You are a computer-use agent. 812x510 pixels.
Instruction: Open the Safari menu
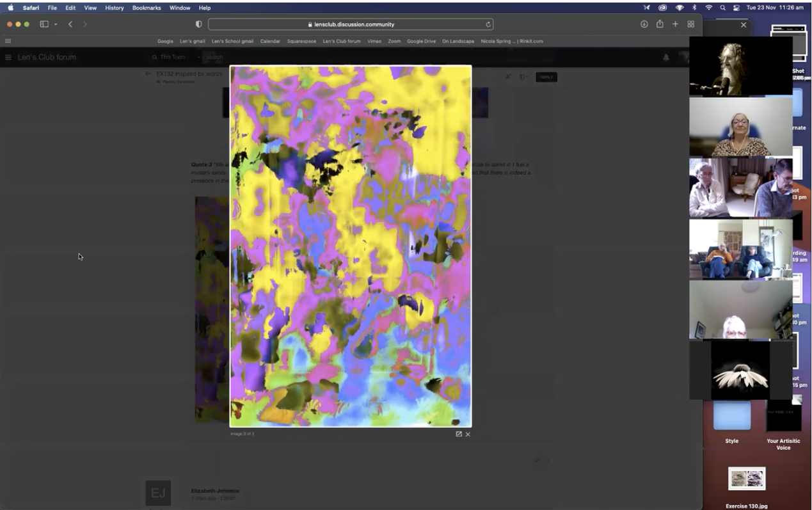(x=31, y=8)
